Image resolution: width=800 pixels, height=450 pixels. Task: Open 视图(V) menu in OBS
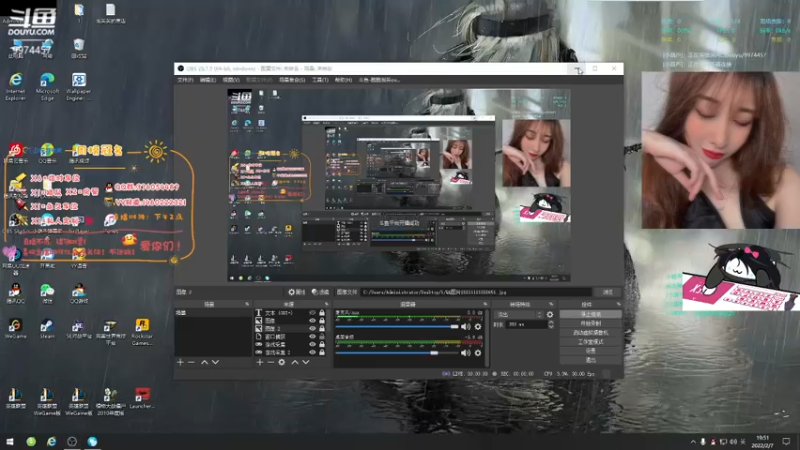(231, 80)
